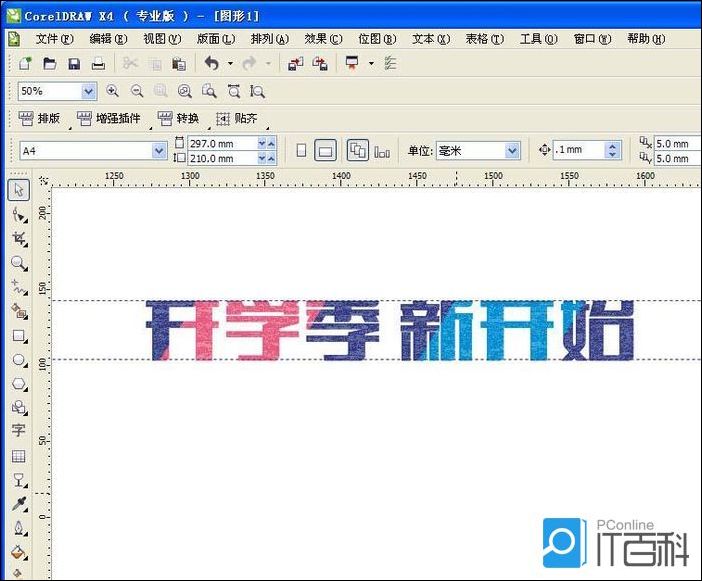702x581 pixels.
Task: Click the 增强插件 button
Action: coord(109,119)
